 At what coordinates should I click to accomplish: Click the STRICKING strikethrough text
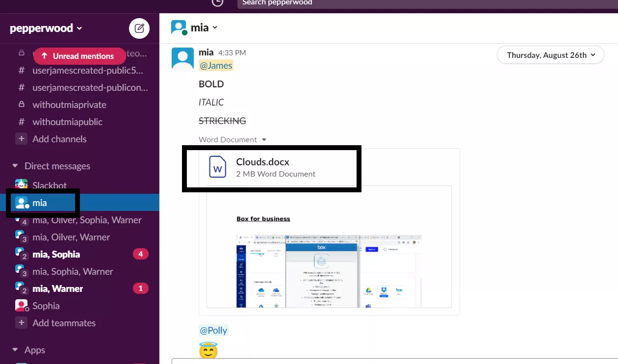pyautogui.click(x=222, y=121)
